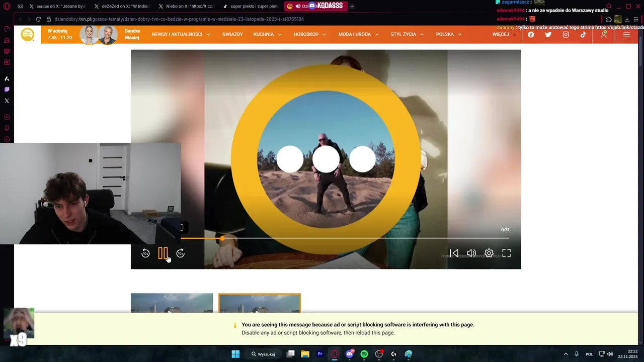The width and height of the screenshot is (644, 362).
Task: Go to Dzień Dobry TVN logo home
Action: point(27,34)
